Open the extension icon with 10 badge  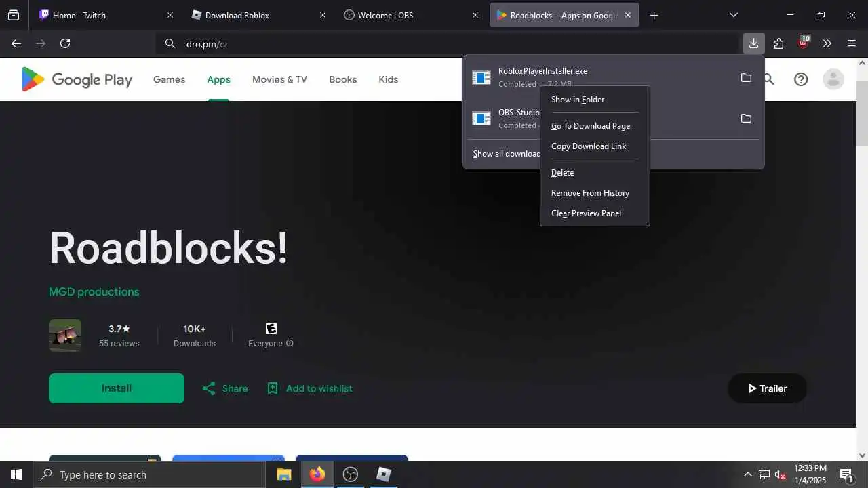coord(804,43)
